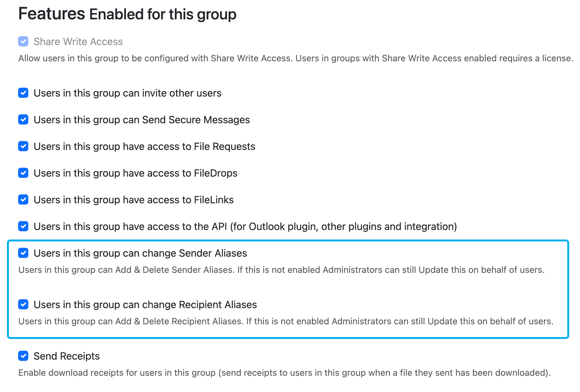Uncheck the Share Write Access checkbox
580x392 pixels.
pos(23,41)
